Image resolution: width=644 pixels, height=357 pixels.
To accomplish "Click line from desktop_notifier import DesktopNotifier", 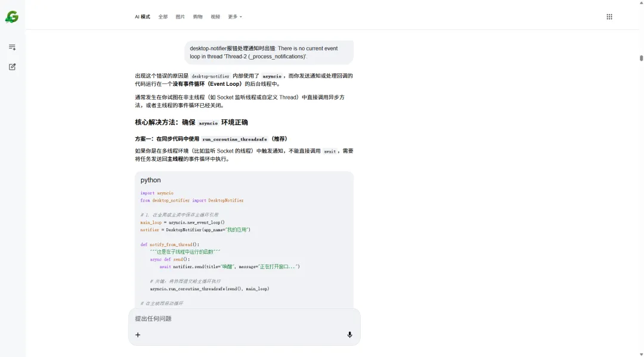I will point(192,201).
